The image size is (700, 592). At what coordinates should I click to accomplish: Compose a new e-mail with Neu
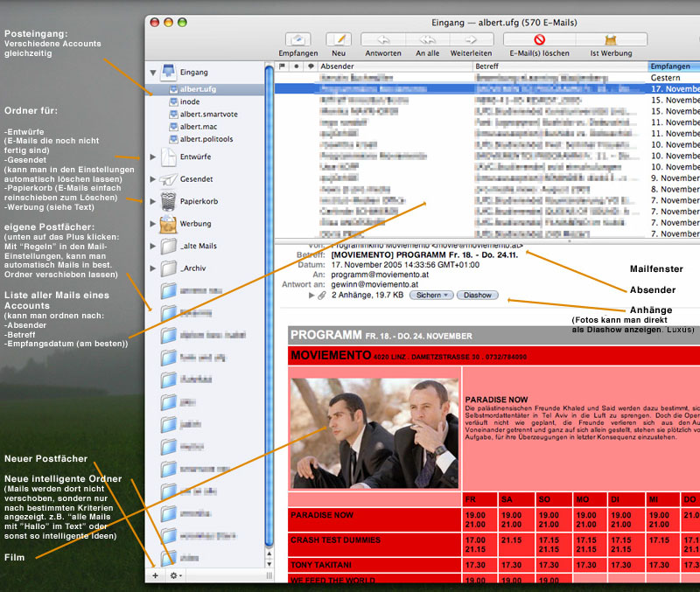(339, 39)
